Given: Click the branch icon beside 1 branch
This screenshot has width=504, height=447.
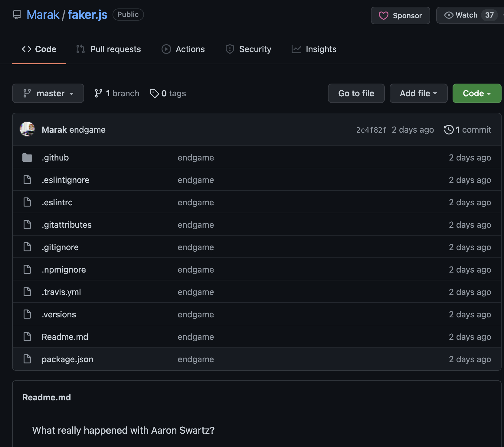Looking at the screenshot, I should coord(98,93).
